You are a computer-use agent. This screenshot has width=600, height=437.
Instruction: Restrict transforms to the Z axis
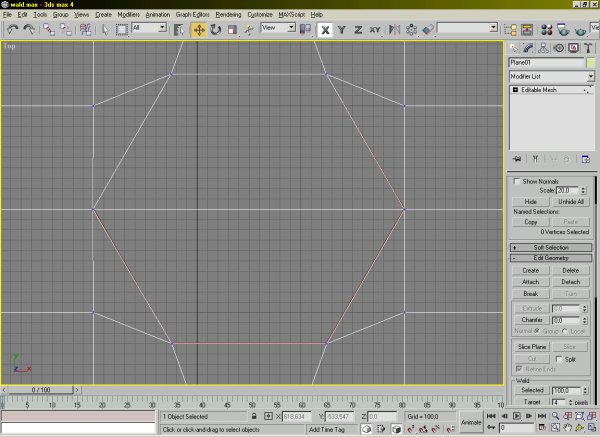click(357, 30)
